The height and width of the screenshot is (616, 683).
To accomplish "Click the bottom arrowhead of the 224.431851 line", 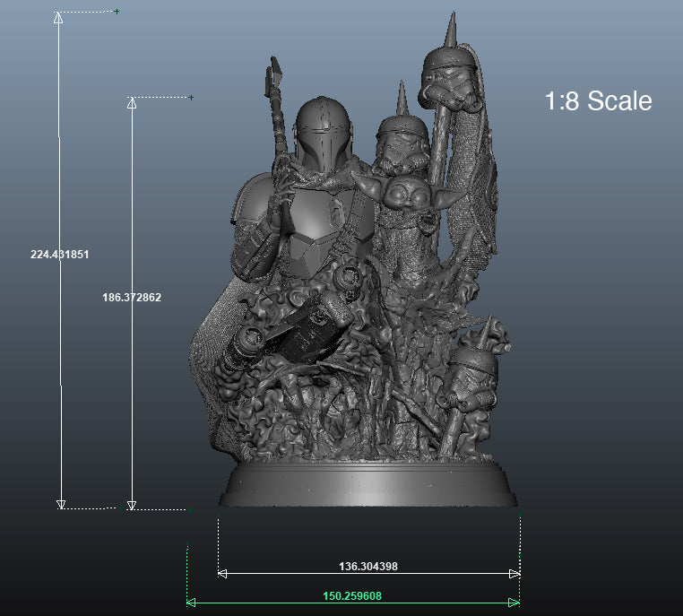I will pyautogui.click(x=61, y=505).
